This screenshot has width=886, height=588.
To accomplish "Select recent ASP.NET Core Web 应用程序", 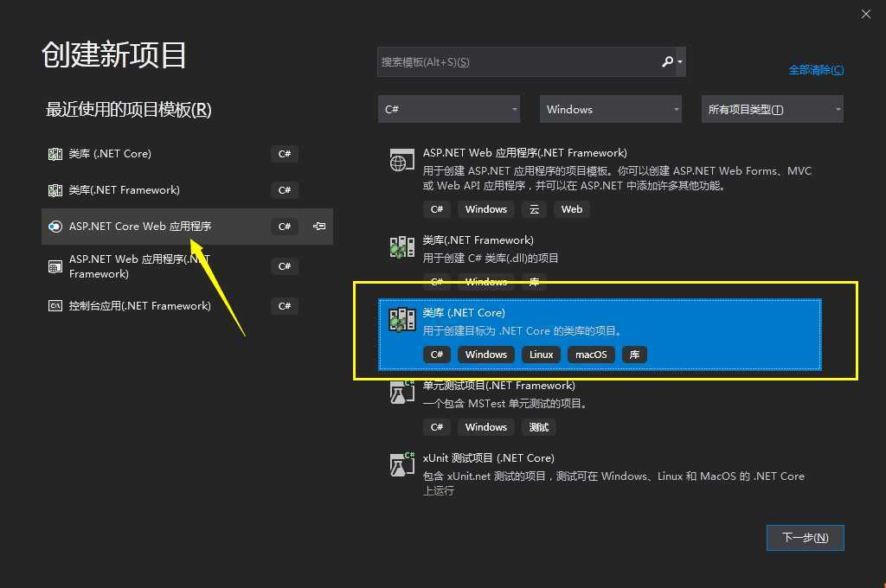I will click(x=187, y=227).
